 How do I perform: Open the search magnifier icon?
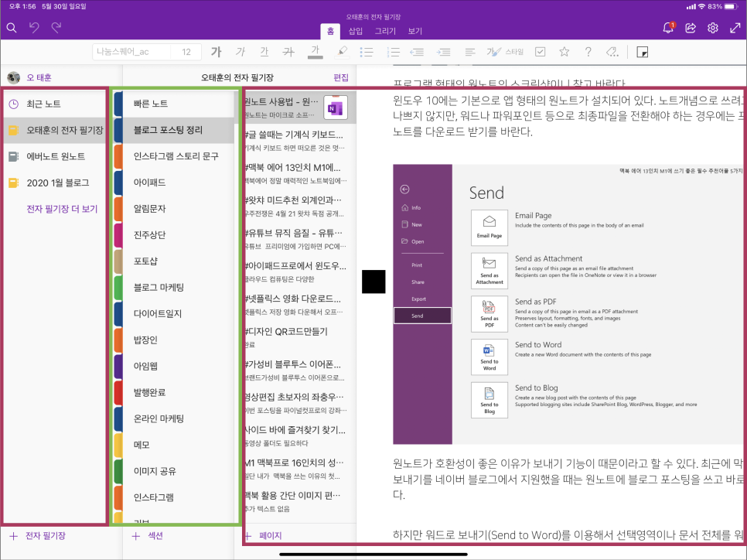[12, 28]
